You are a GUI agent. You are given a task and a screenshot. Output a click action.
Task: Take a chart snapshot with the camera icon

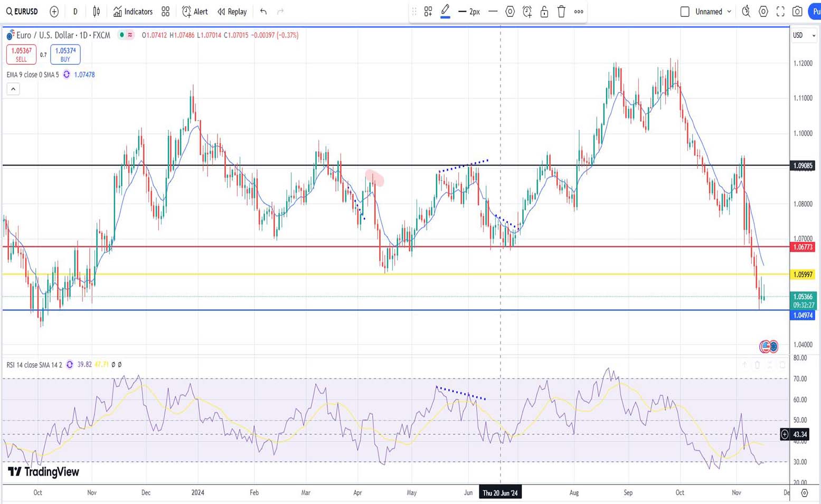(797, 12)
